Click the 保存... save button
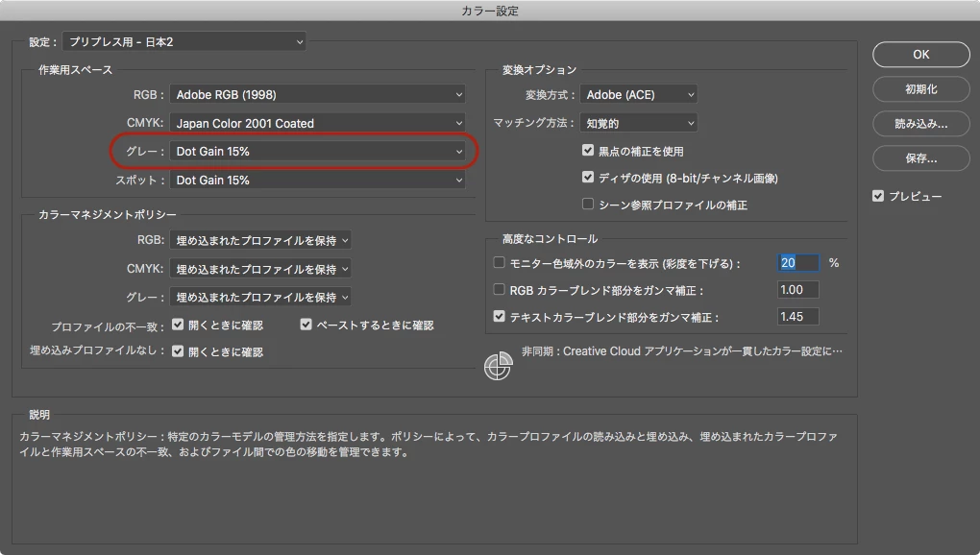 921,158
